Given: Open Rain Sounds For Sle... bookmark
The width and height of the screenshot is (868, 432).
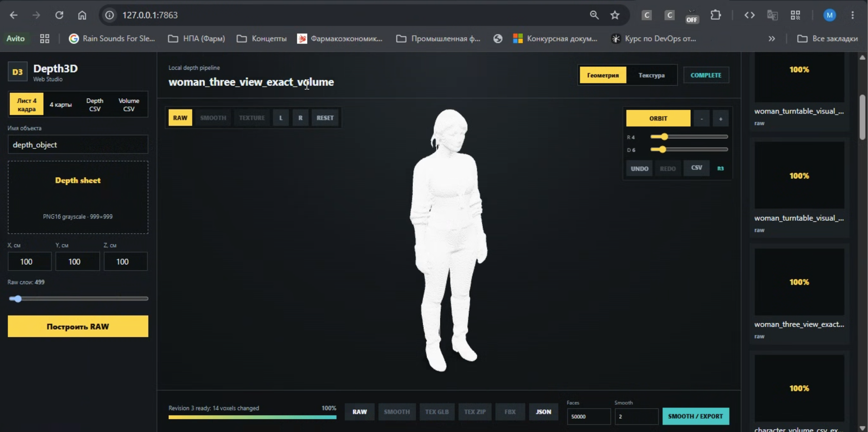Looking at the screenshot, I should point(112,39).
